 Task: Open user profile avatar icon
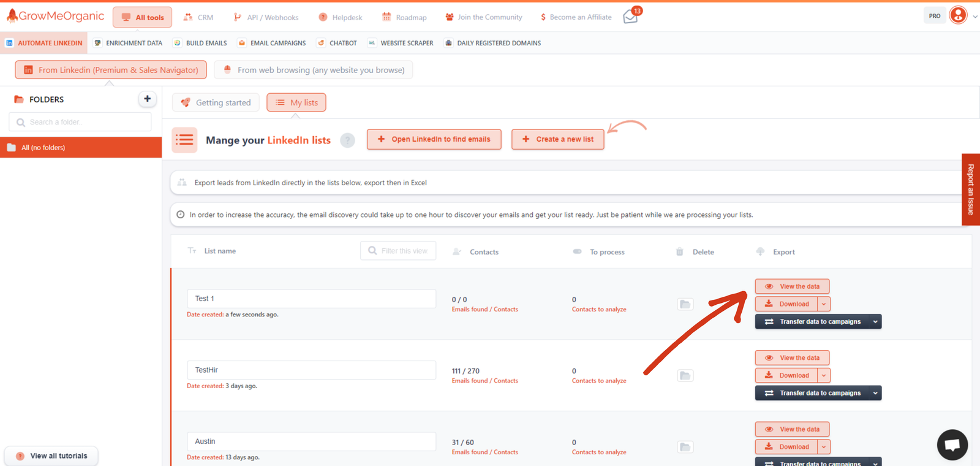click(958, 15)
